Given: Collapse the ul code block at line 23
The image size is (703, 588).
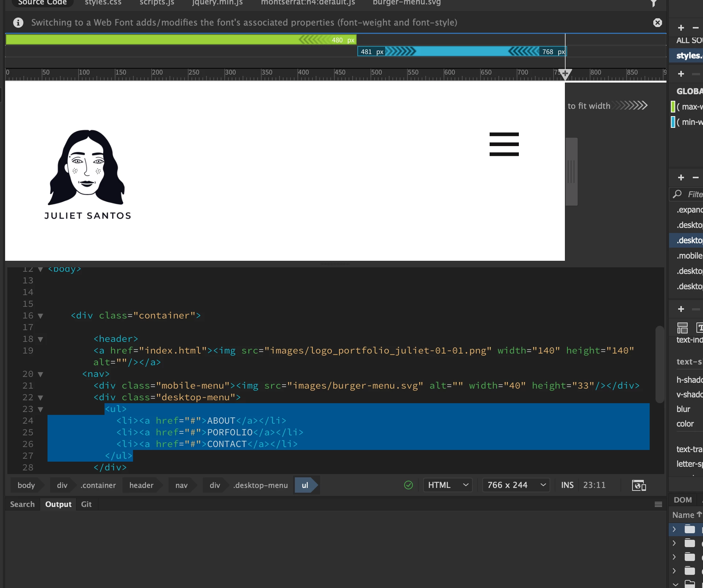Looking at the screenshot, I should click(x=41, y=409).
